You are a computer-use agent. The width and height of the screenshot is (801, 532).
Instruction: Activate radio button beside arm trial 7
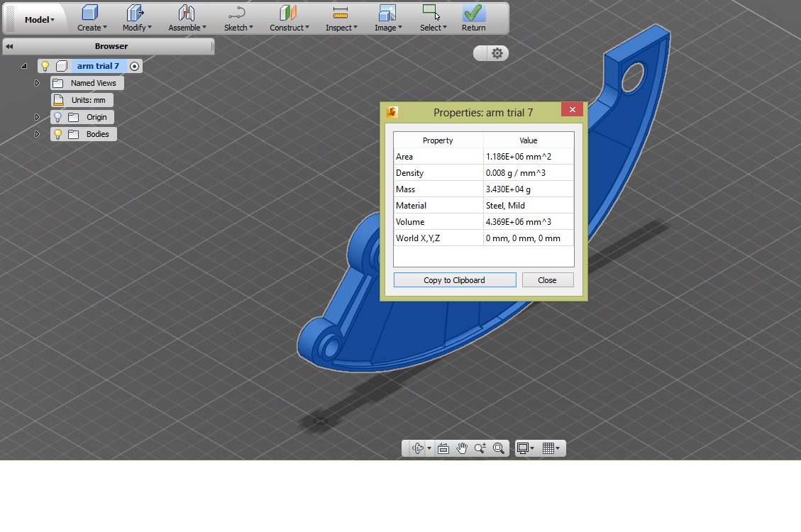[x=134, y=66]
